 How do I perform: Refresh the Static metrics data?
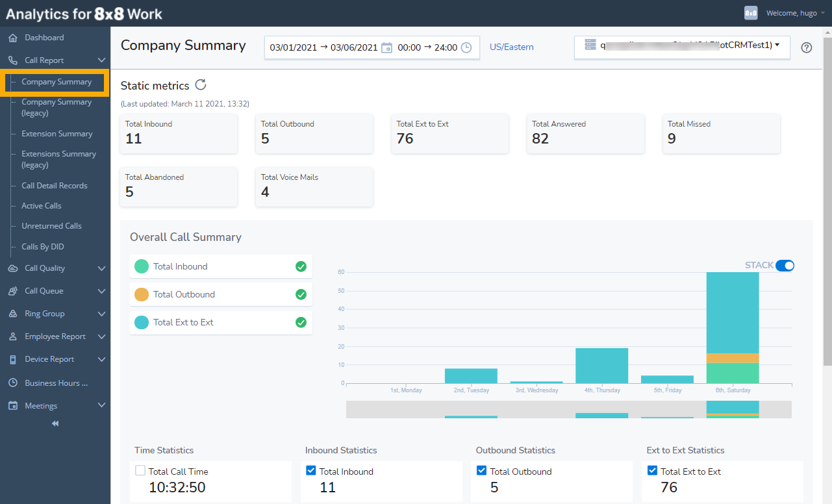[x=199, y=84]
